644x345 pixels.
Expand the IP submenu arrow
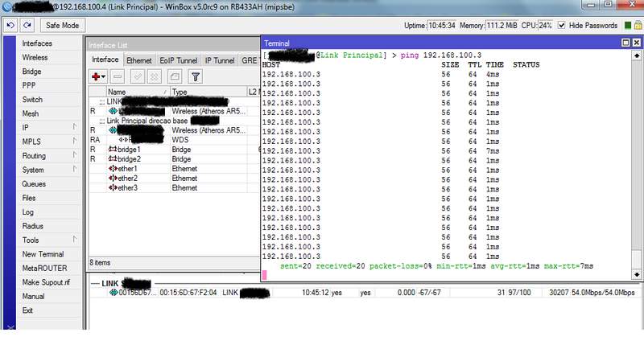pyautogui.click(x=74, y=127)
